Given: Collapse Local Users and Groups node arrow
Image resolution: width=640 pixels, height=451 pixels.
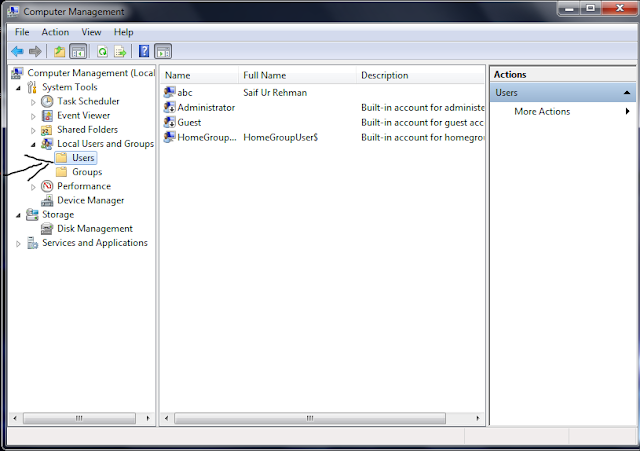Looking at the screenshot, I should pyautogui.click(x=33, y=144).
